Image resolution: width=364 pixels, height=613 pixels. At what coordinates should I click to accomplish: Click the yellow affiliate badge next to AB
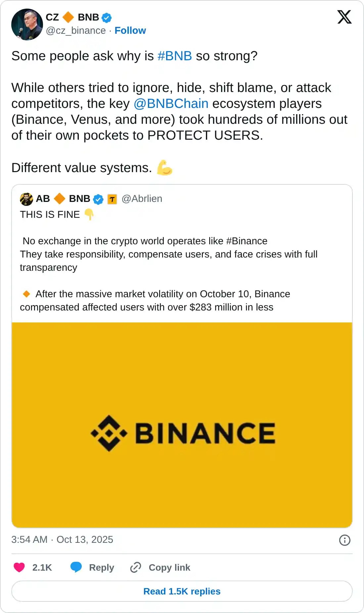(112, 199)
